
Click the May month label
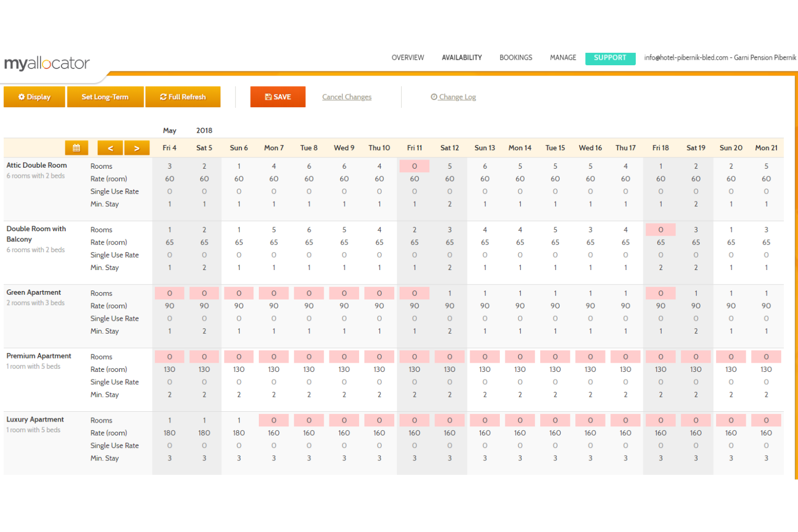[x=169, y=130]
